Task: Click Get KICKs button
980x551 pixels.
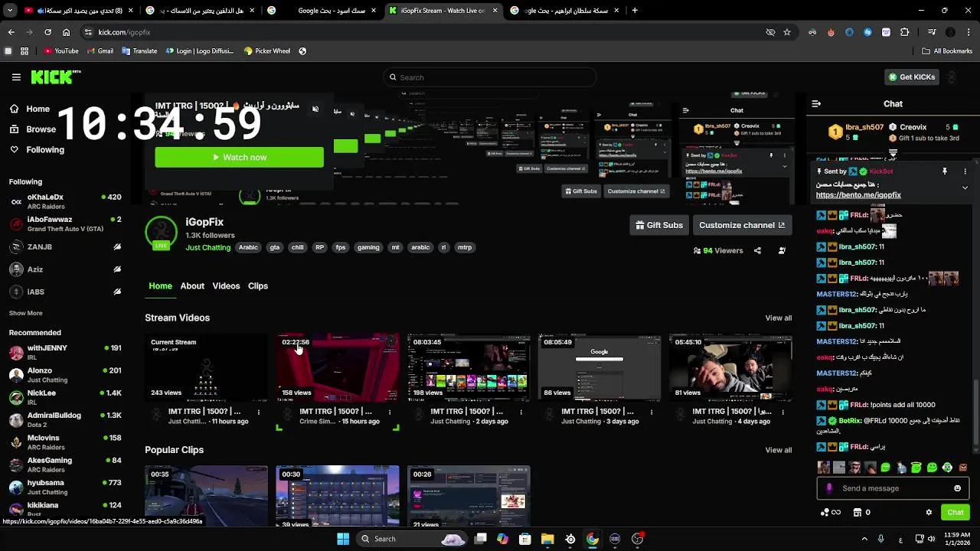Action: 911,77
